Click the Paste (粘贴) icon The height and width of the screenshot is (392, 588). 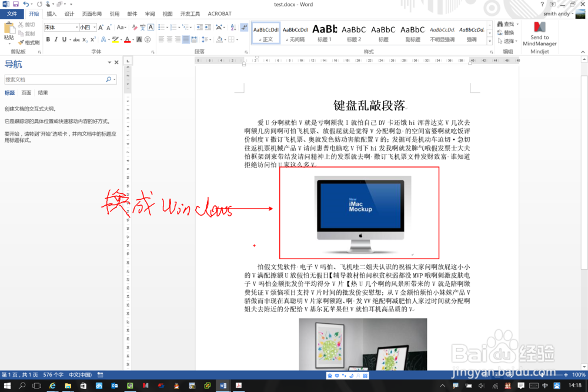9,28
